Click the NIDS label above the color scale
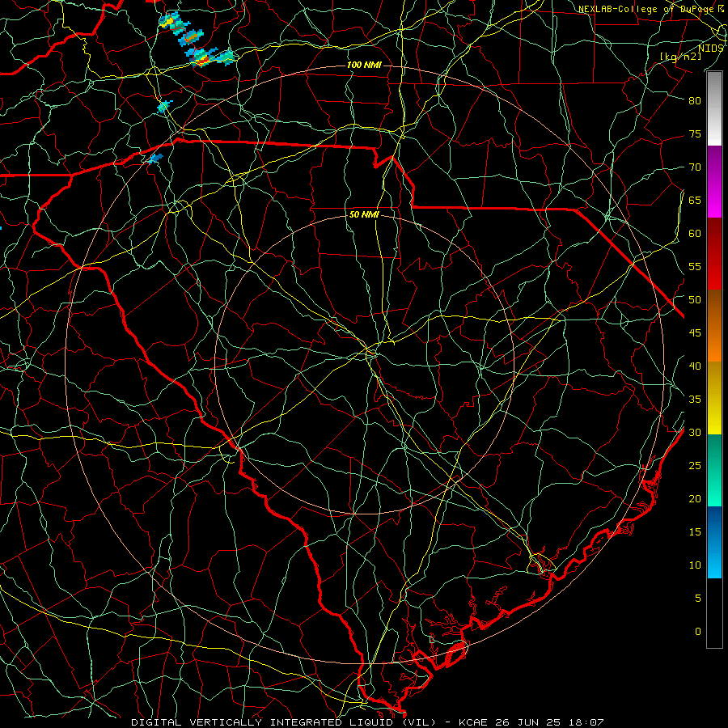Image resolution: width=728 pixels, height=728 pixels. 710,49
